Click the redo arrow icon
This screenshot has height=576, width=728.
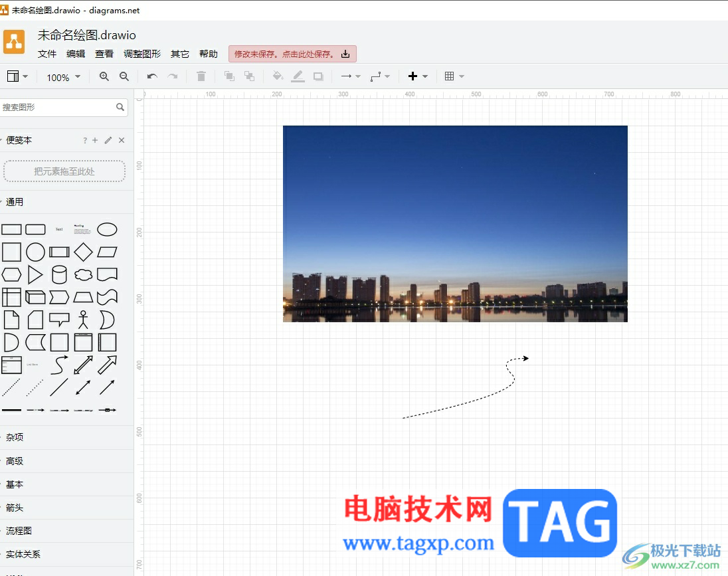point(173,76)
